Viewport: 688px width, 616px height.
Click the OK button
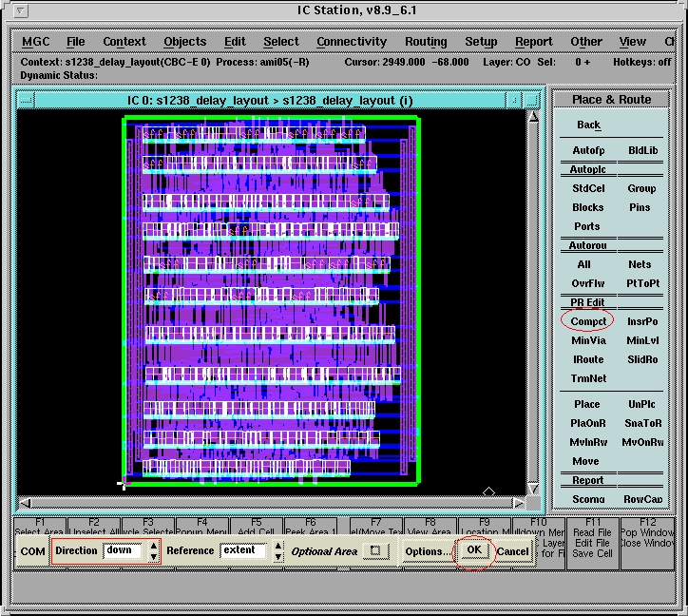(x=474, y=550)
